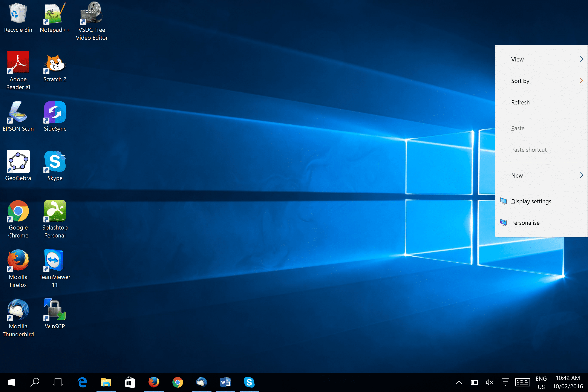588x392 pixels.
Task: Select the EPSON Scan shortcut
Action: (18, 116)
